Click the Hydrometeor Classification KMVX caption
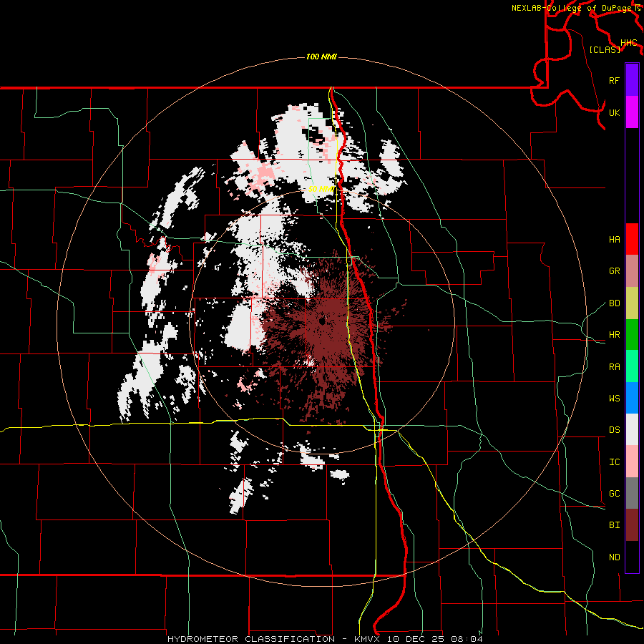 (325, 639)
